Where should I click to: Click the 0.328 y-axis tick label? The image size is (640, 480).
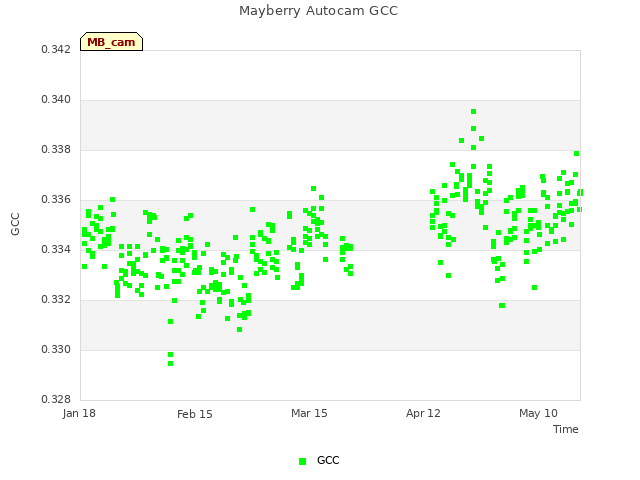(x=56, y=399)
